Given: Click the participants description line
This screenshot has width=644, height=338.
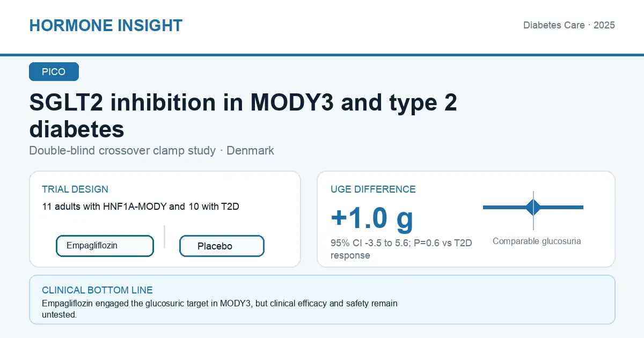Looking at the screenshot, I should (140, 207).
